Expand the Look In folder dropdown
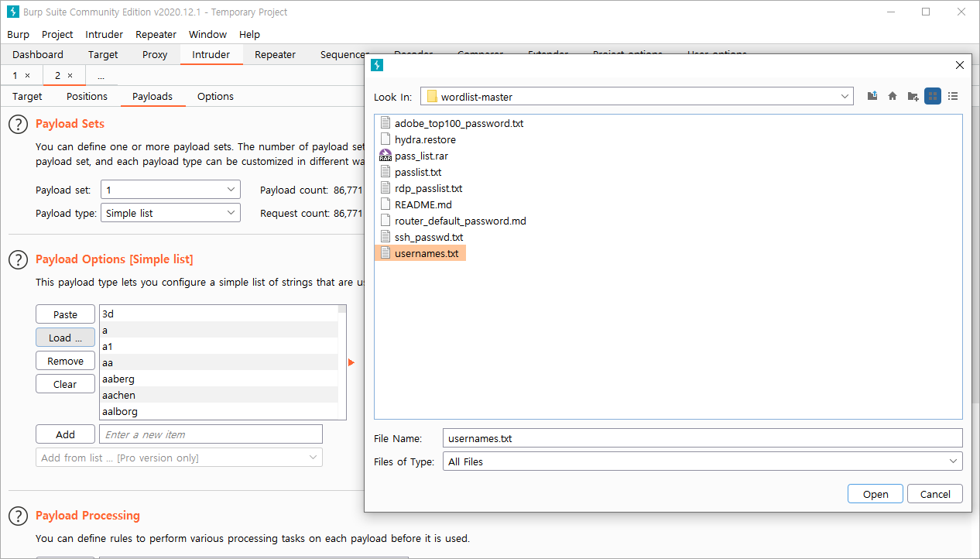 click(845, 97)
